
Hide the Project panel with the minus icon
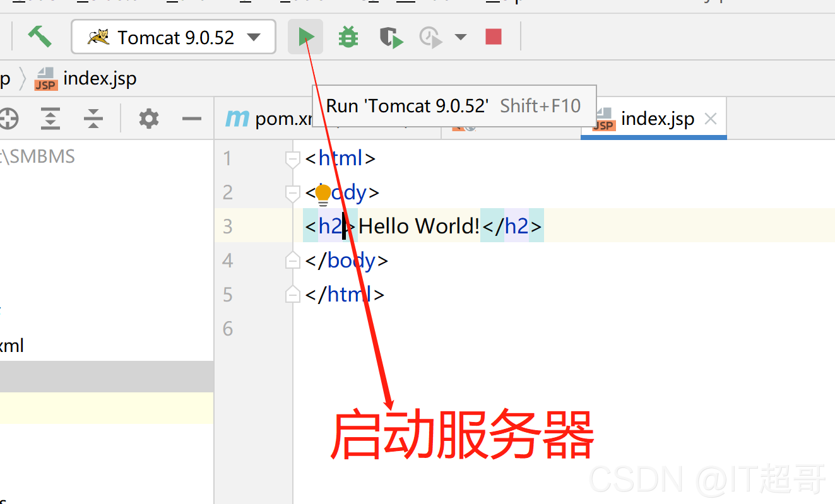coord(191,119)
